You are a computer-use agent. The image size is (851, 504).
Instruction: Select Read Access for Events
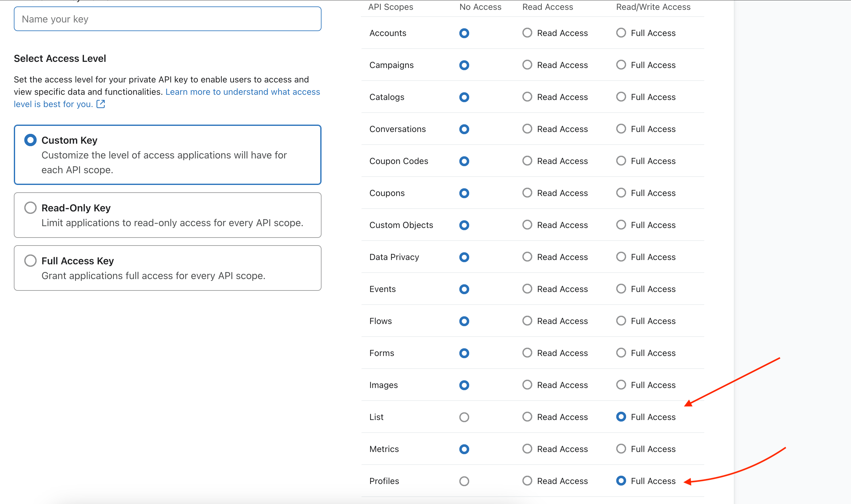527,289
